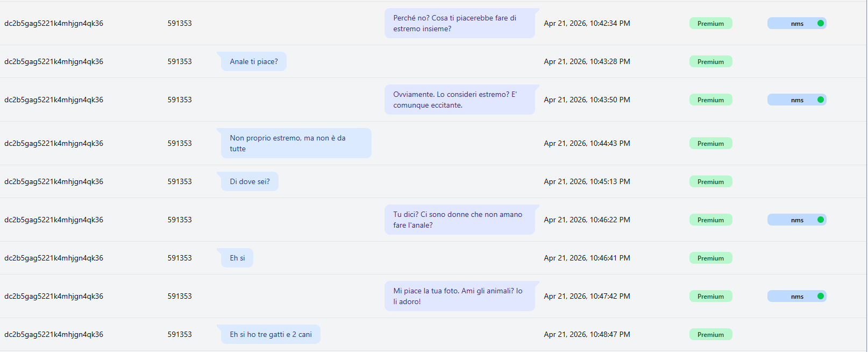Click the user ID in the first row

(54, 23)
